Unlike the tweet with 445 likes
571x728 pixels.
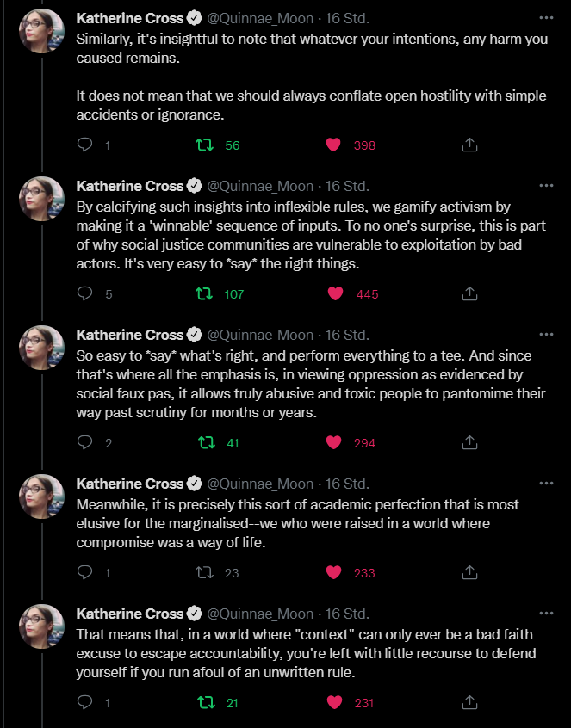click(x=335, y=294)
